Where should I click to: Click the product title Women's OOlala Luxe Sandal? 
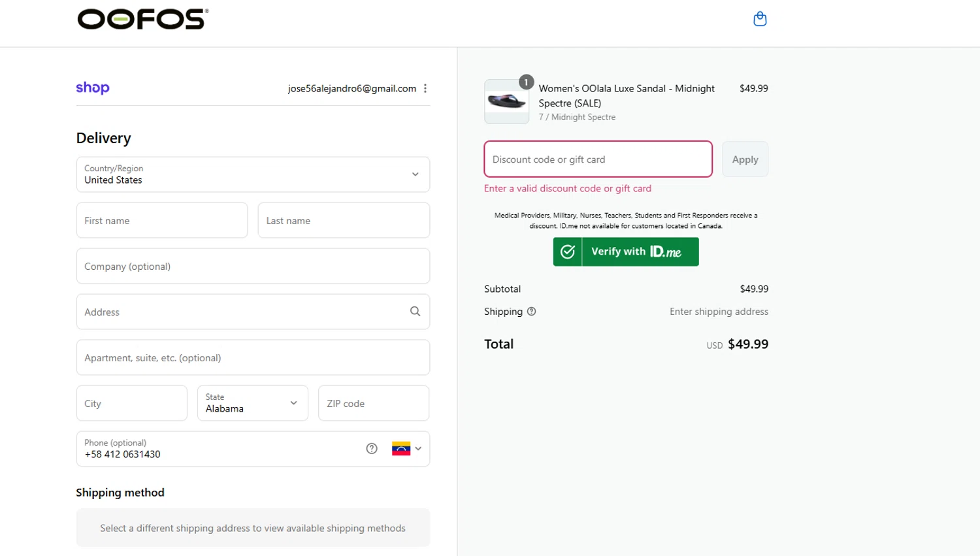click(x=627, y=95)
